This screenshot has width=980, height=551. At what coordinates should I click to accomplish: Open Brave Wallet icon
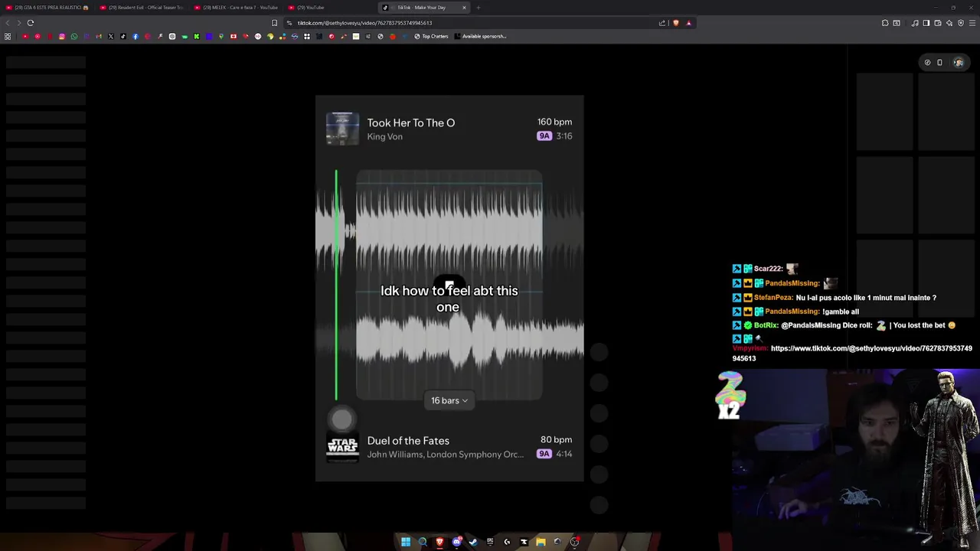(938, 23)
